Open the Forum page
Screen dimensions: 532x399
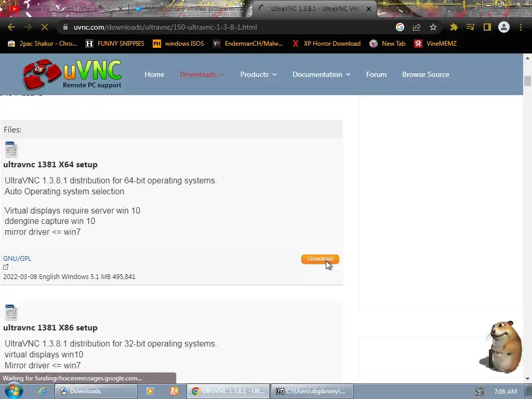pyautogui.click(x=376, y=74)
